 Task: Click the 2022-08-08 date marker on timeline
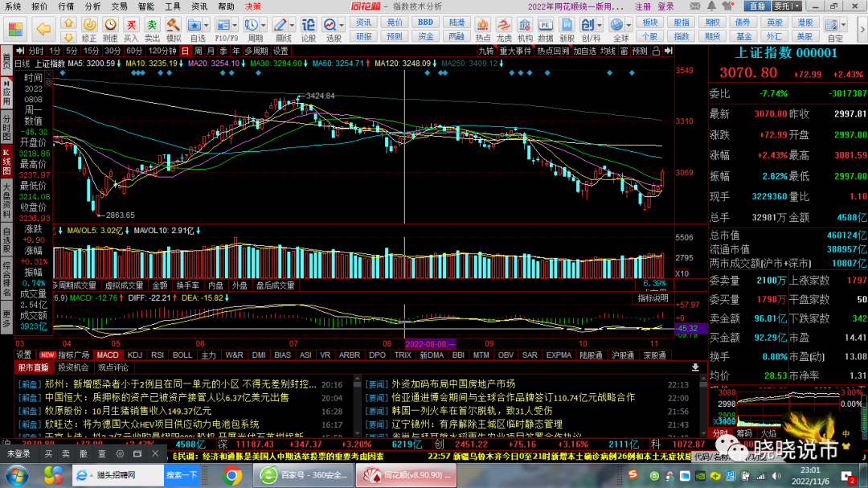[x=430, y=344]
